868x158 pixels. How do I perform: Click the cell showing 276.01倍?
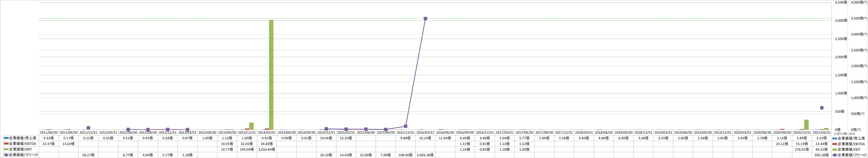coord(802,149)
